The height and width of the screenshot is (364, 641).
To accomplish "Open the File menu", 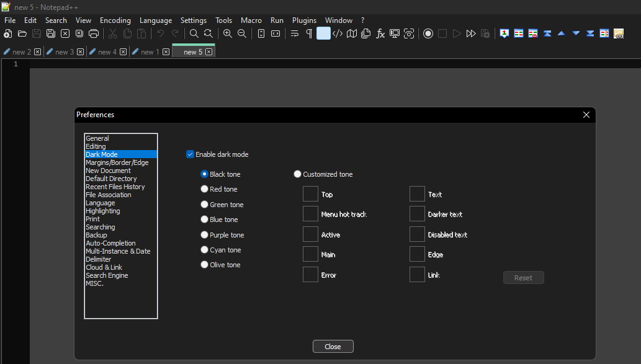I will click(x=10, y=20).
